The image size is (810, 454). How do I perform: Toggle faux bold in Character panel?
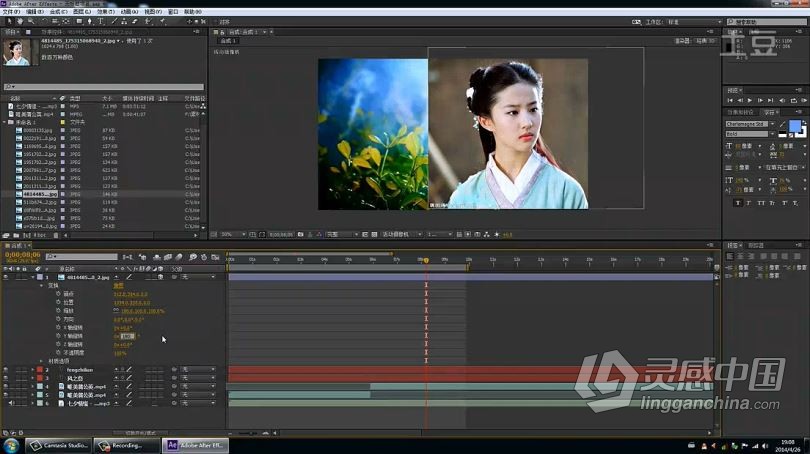click(738, 203)
